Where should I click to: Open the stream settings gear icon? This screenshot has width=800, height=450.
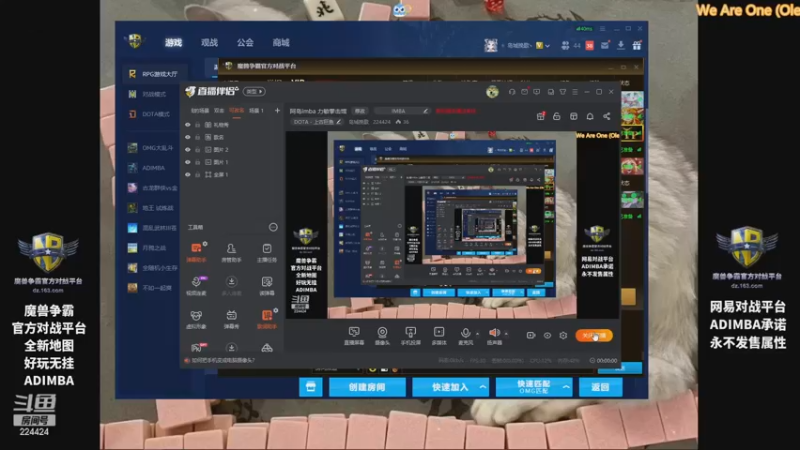pos(563,335)
